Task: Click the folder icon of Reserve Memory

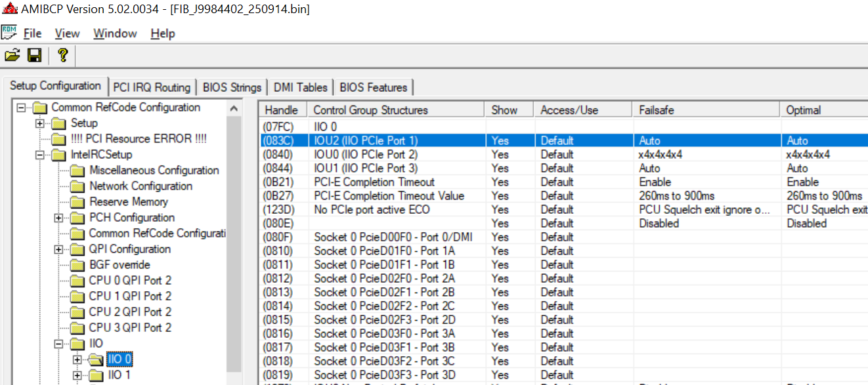Action: point(77,202)
